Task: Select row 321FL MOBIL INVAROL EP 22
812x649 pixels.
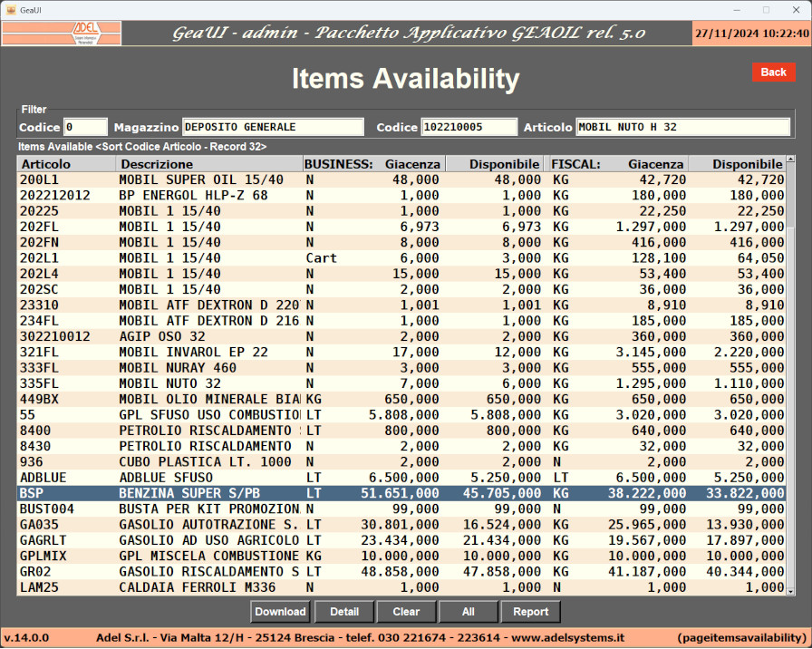Action: coord(401,353)
